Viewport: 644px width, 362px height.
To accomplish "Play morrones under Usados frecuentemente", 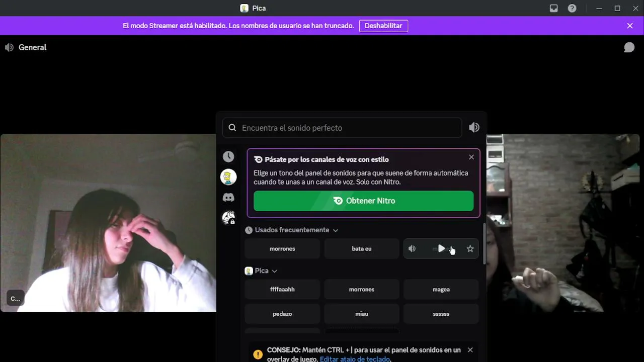I will tap(282, 249).
